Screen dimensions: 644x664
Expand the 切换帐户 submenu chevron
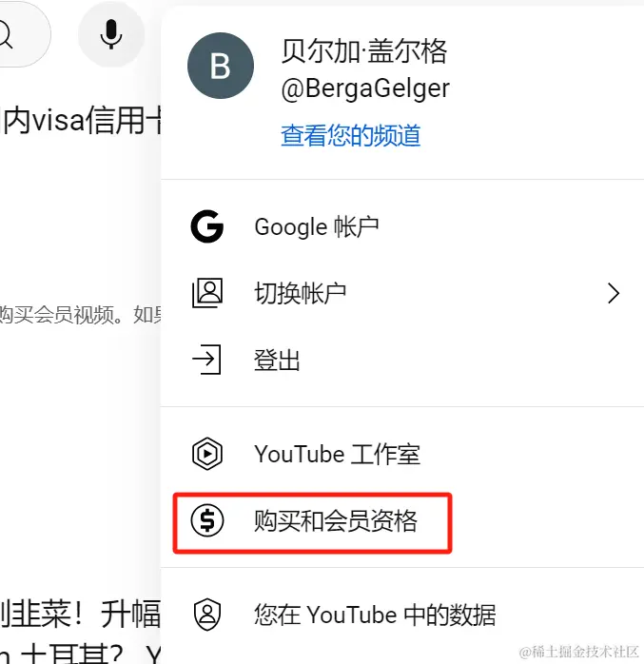pyautogui.click(x=614, y=293)
